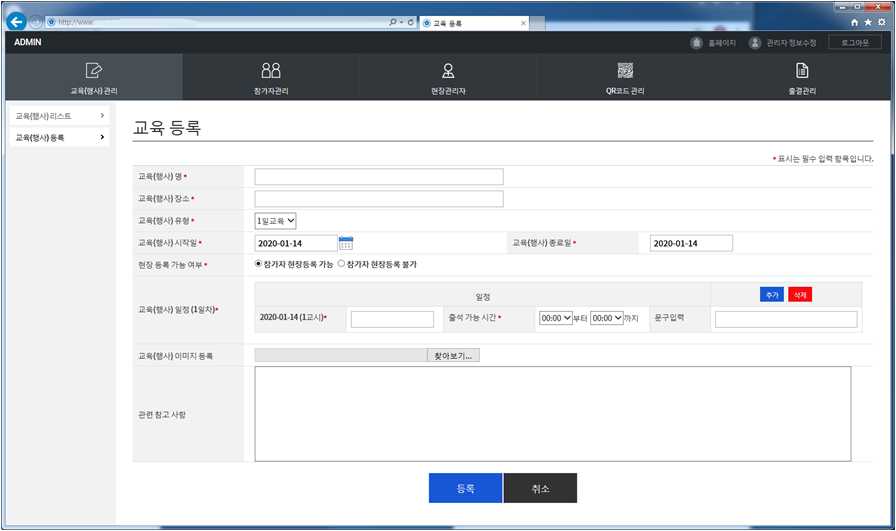Viewport: 896px width, 531px height.
Task: Open browser favorites star icon
Action: (868, 22)
